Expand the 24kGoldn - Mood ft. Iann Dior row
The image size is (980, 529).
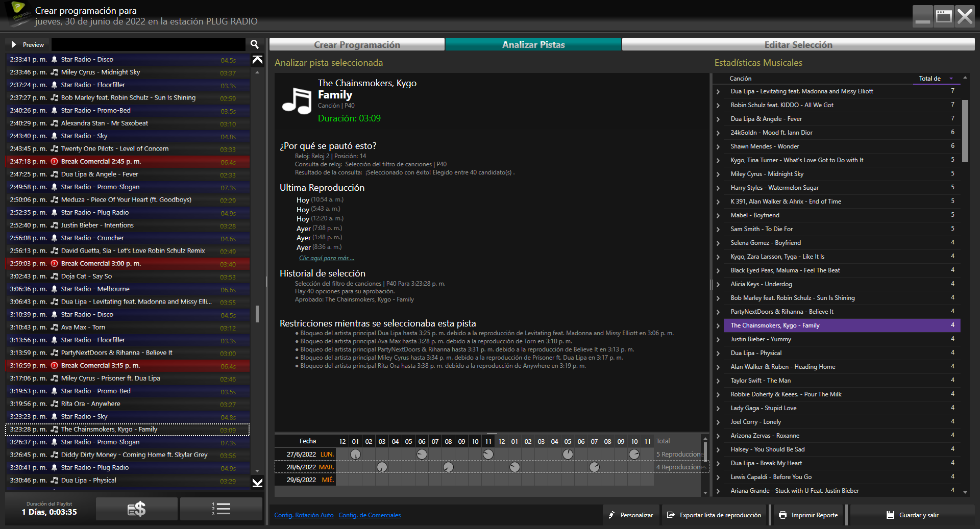pos(718,133)
